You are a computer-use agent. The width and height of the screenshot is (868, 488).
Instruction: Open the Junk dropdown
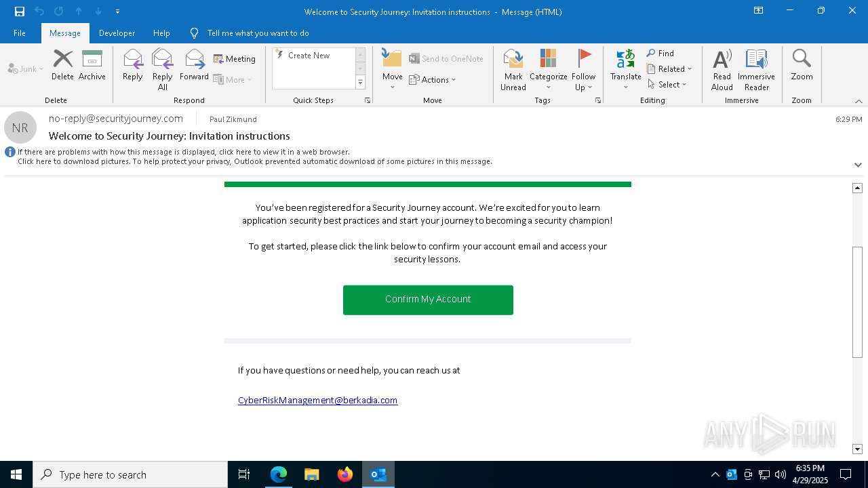[26, 68]
